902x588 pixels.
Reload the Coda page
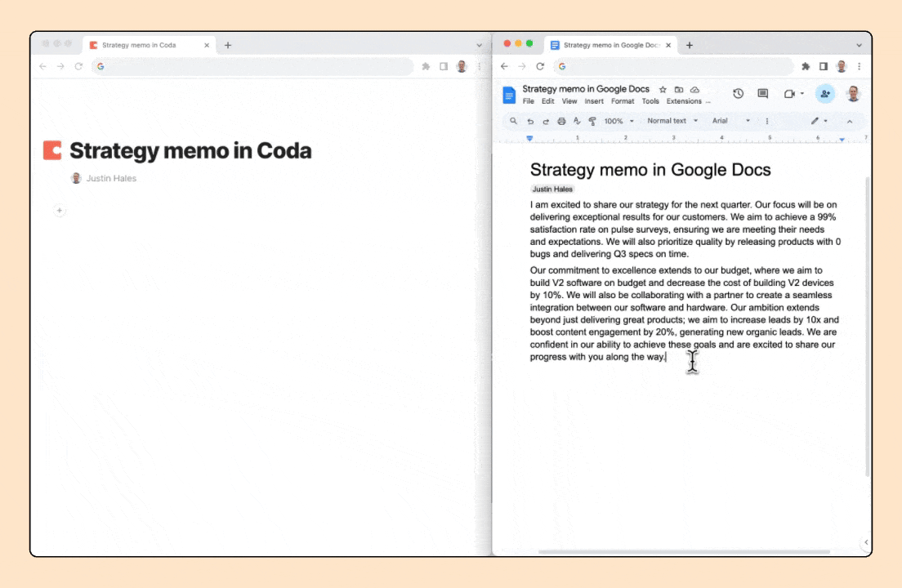78,66
